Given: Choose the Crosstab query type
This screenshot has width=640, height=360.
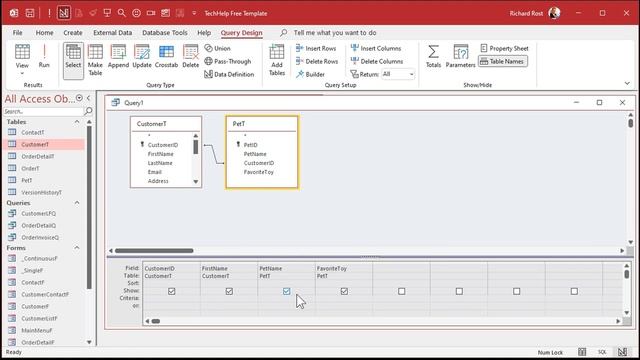Looking at the screenshot, I should pyautogui.click(x=166, y=56).
